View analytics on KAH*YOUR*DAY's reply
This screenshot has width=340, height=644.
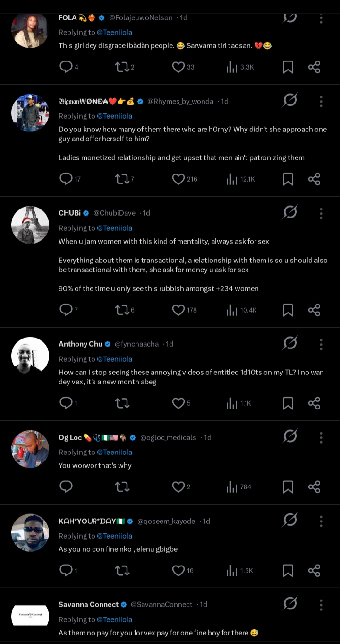coord(231,571)
